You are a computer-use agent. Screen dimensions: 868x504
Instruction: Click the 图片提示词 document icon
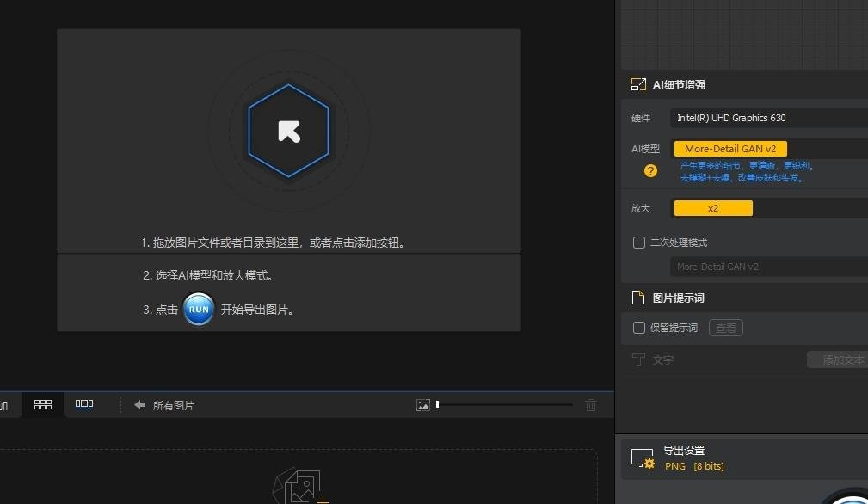[638, 298]
